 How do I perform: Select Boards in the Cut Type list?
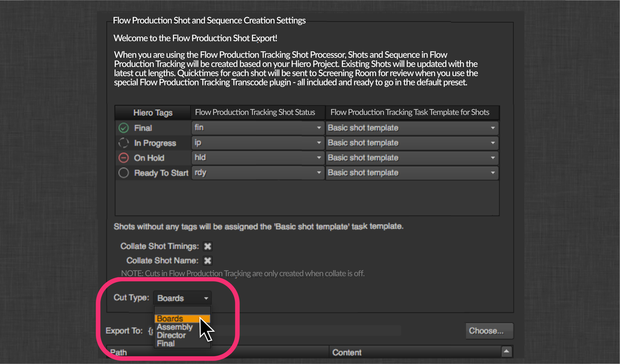pyautogui.click(x=182, y=319)
